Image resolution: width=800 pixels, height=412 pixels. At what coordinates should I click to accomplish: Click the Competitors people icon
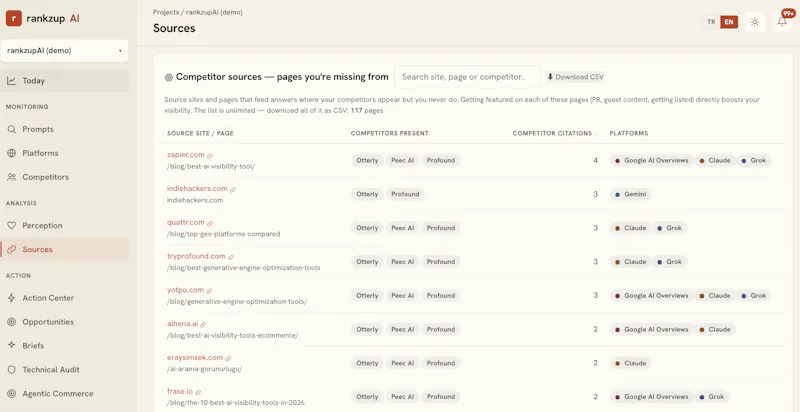coord(12,177)
